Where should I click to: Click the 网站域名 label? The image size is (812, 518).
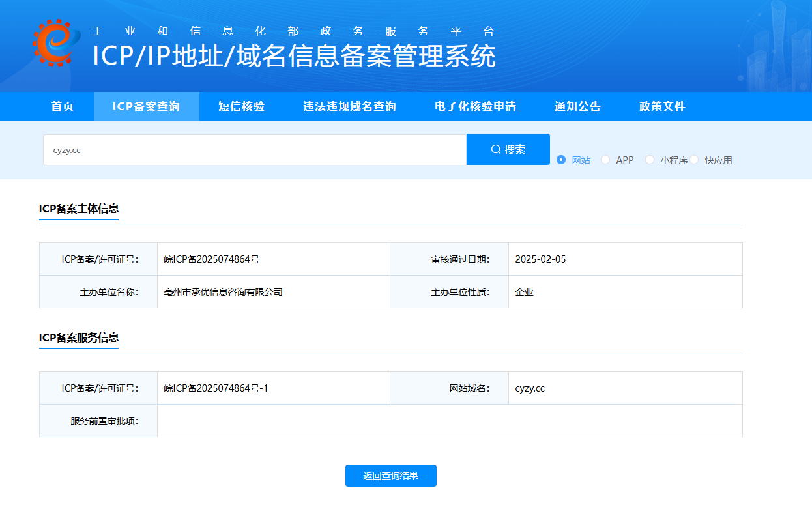(469, 388)
